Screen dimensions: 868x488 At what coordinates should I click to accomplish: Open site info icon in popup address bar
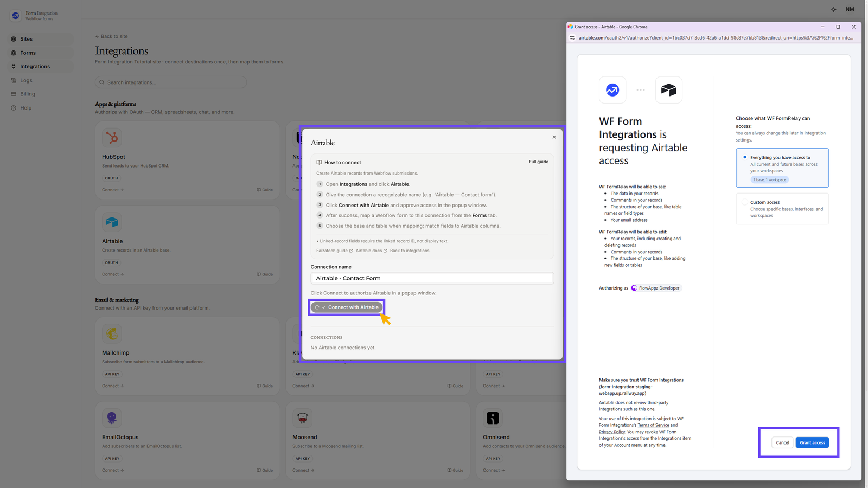pyautogui.click(x=572, y=38)
